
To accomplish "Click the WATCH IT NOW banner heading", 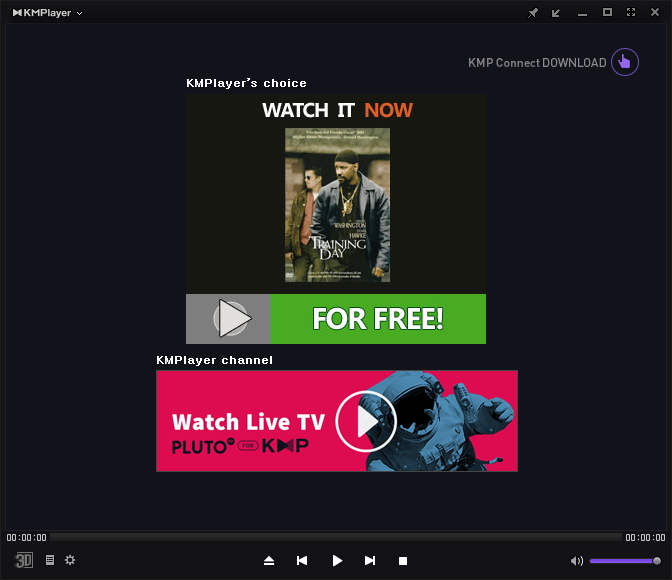I will [x=337, y=110].
